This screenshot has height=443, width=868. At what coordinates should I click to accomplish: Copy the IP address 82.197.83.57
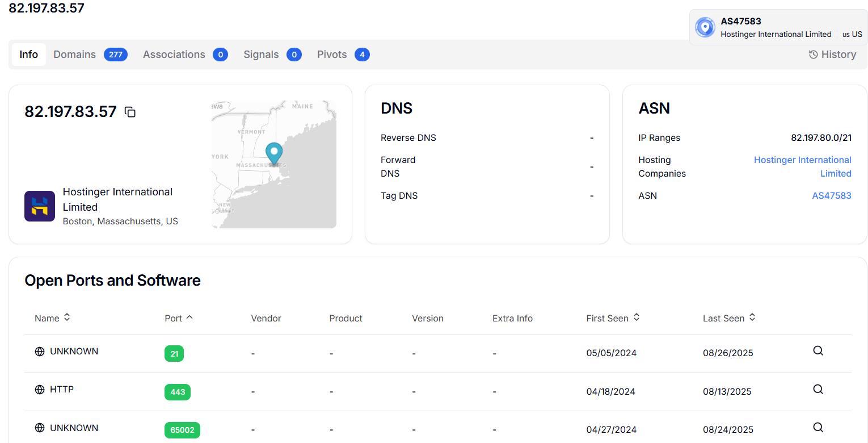point(130,112)
